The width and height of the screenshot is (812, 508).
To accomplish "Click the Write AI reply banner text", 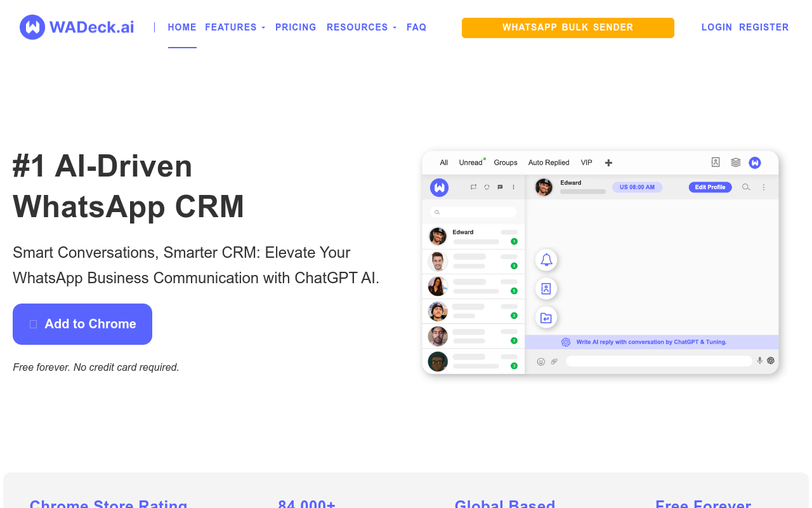I will click(652, 342).
